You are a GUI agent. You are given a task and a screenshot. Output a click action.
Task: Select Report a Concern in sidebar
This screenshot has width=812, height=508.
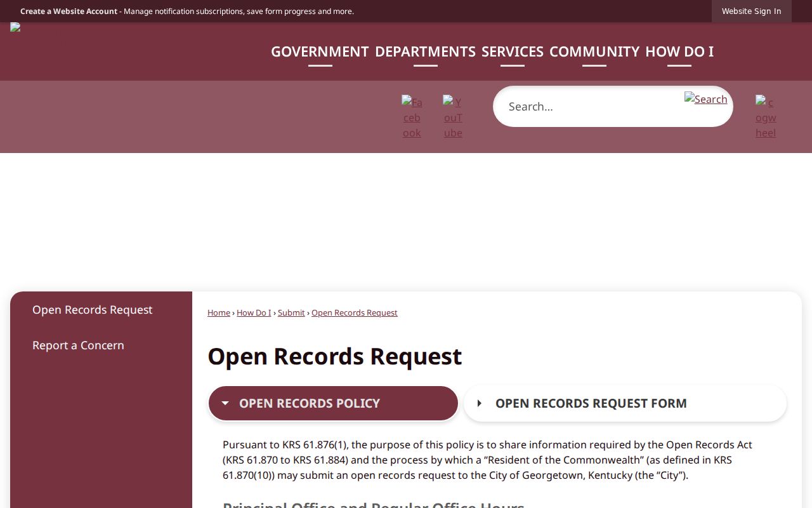pos(101,345)
